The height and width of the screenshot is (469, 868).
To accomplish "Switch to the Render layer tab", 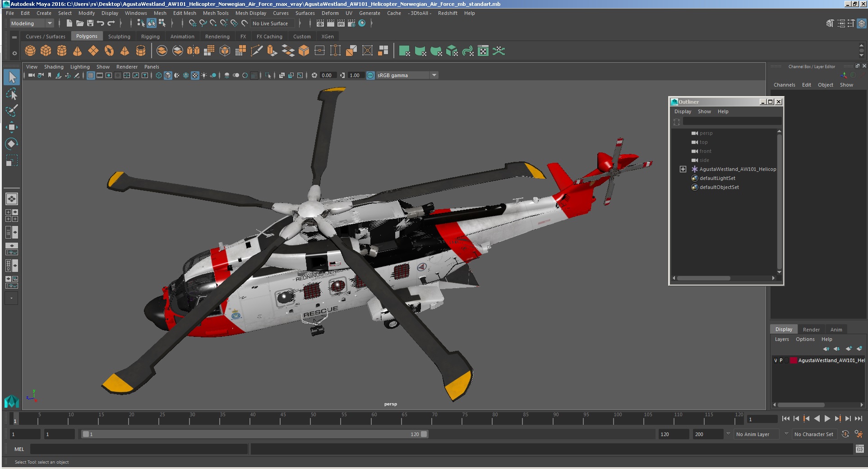I will (811, 330).
